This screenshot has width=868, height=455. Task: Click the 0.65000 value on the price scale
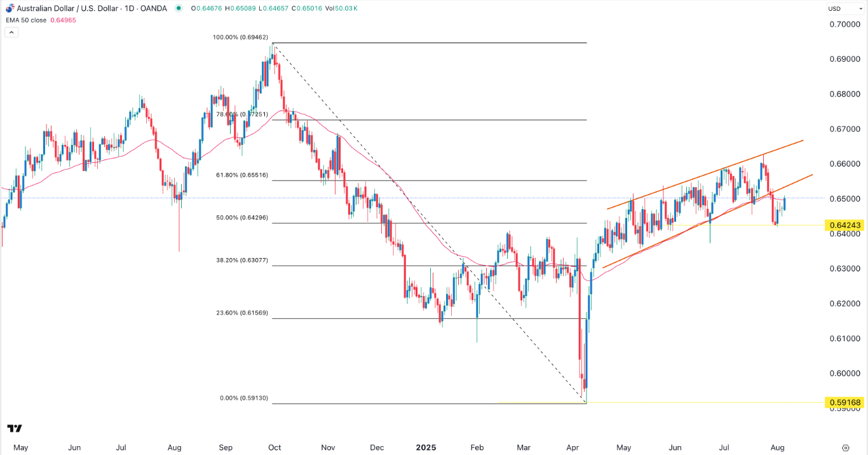846,199
